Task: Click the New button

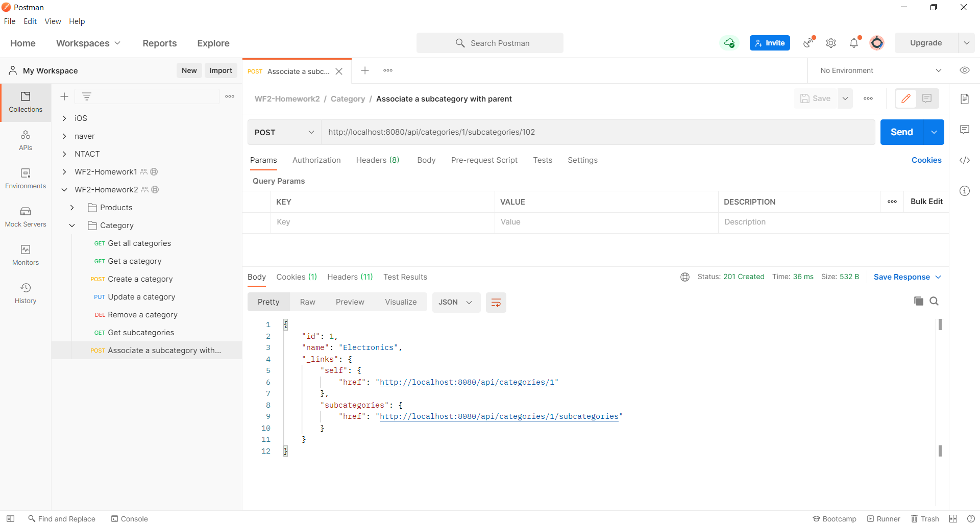Action: (189, 70)
